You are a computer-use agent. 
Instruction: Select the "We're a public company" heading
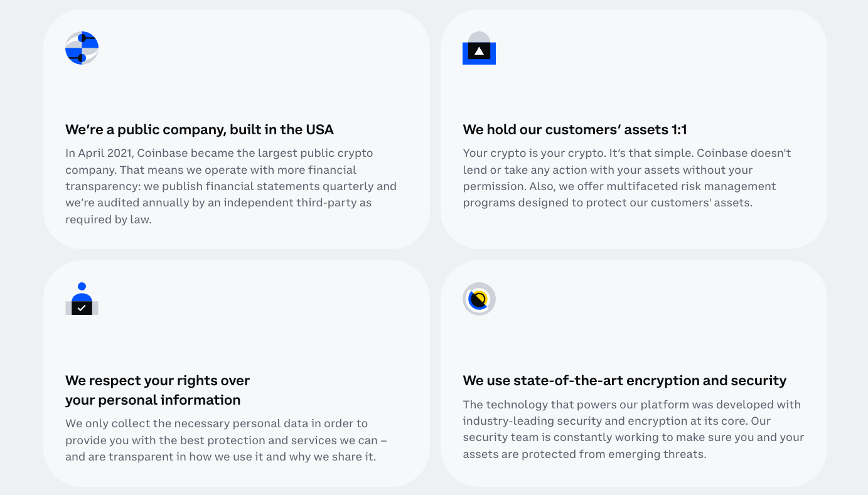(x=199, y=130)
